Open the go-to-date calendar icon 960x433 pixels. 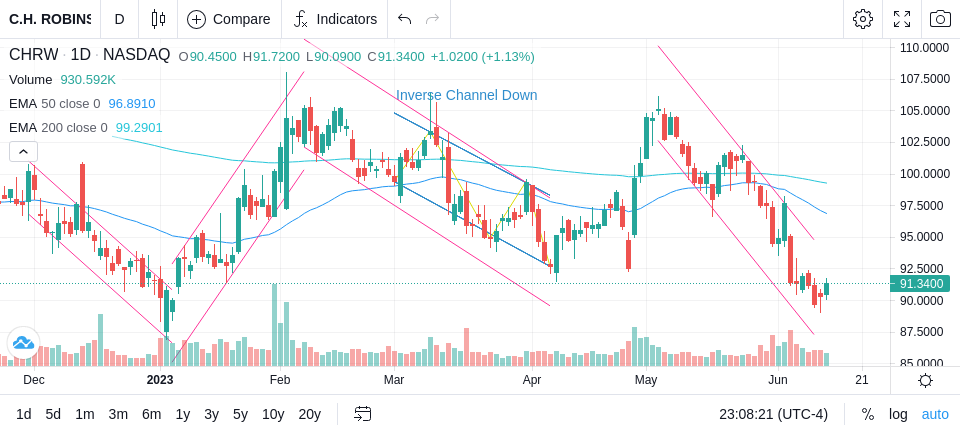(362, 414)
